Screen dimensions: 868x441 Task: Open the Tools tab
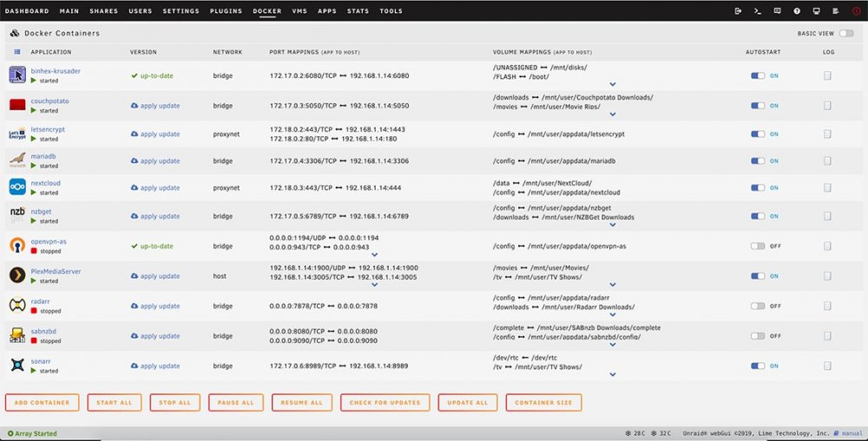(391, 11)
